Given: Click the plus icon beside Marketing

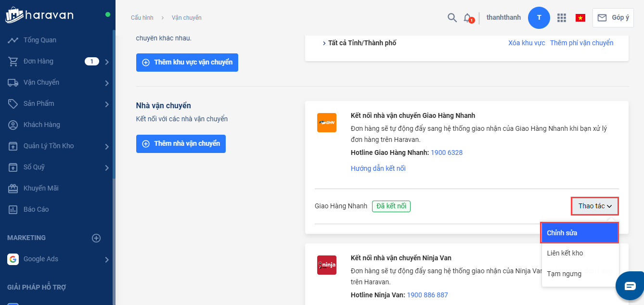Looking at the screenshot, I should [96, 238].
